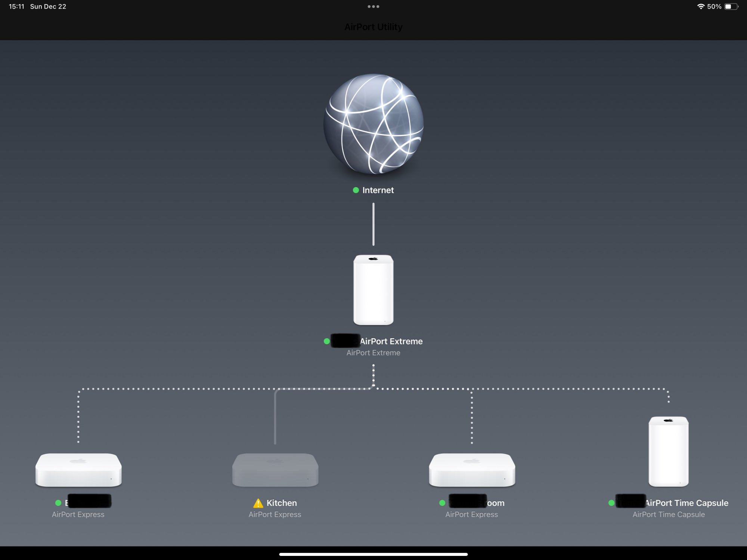This screenshot has height=560, width=747.
Task: Tap the Internet globe icon
Action: (373, 124)
